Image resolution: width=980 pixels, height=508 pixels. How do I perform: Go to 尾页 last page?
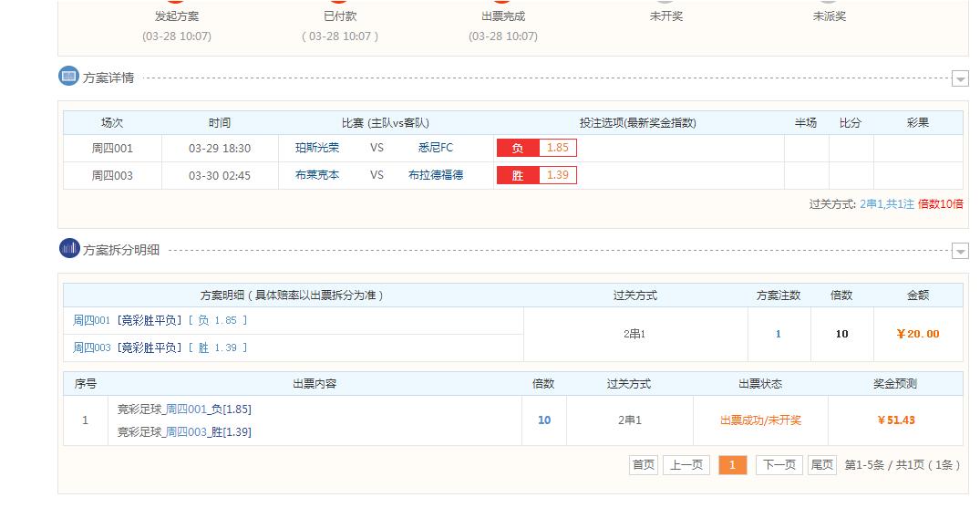[822, 465]
